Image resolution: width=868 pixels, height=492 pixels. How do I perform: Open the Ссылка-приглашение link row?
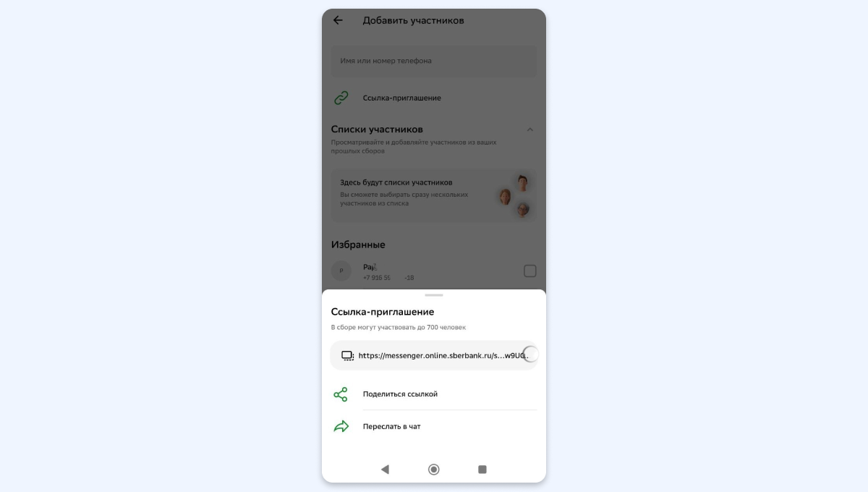coord(434,98)
